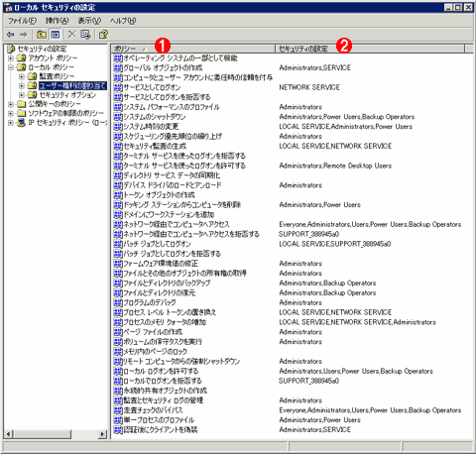This screenshot has width=476, height=454.
Task: Click the Forward arrow toolbar icon
Action: (x=24, y=35)
